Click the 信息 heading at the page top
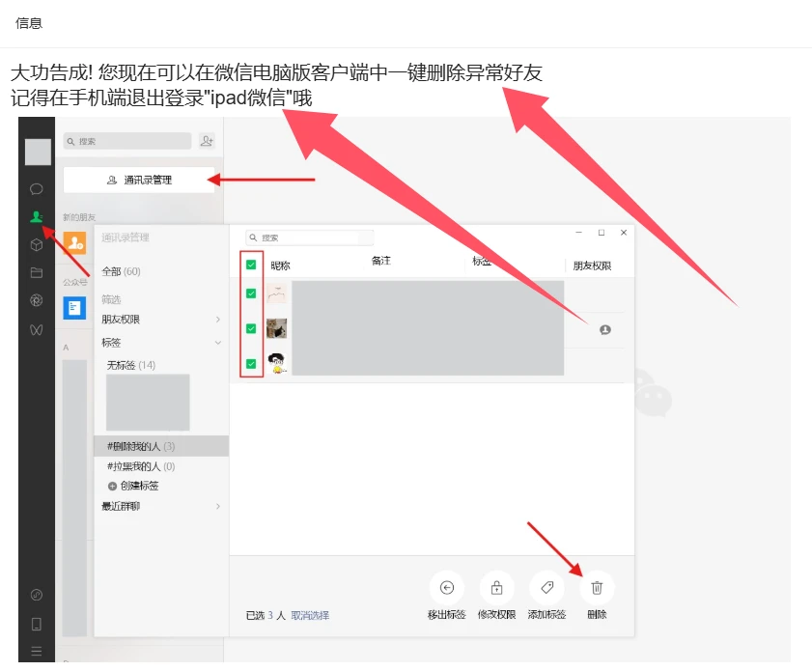 28,23
